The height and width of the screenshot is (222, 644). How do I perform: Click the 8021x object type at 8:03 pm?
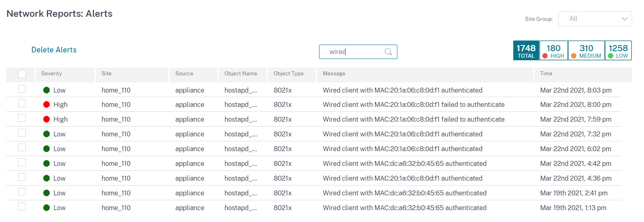click(x=283, y=90)
